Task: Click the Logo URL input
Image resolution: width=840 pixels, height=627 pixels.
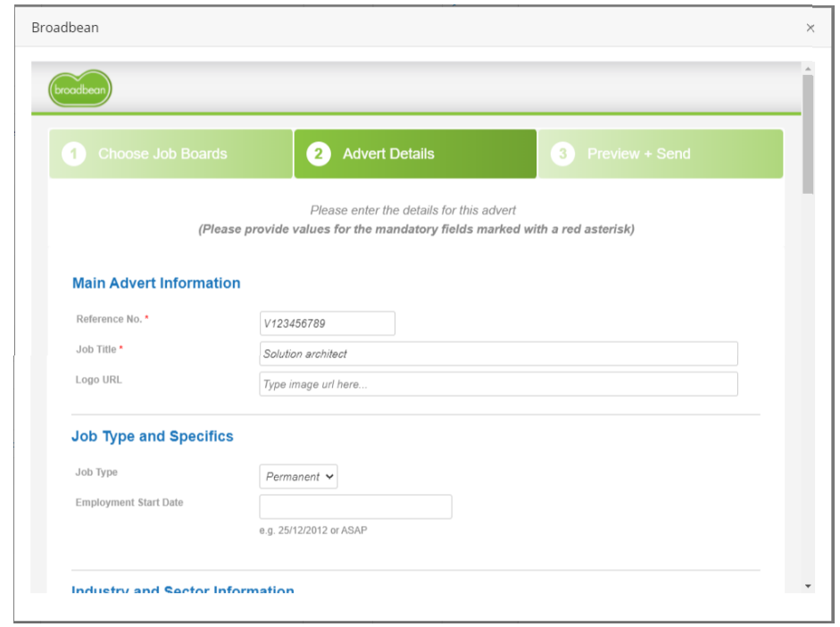Action: [x=499, y=384]
